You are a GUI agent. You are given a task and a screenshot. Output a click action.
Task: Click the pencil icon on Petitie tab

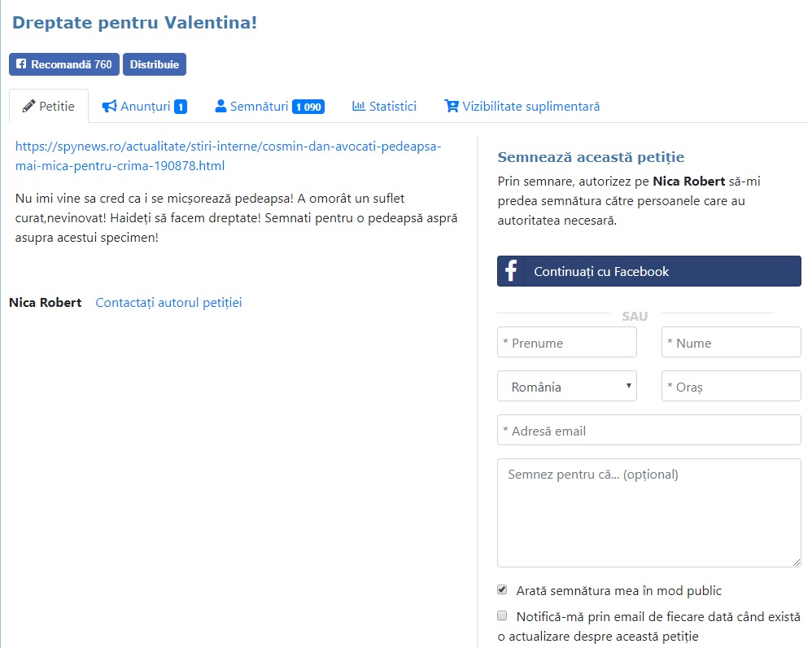[28, 107]
